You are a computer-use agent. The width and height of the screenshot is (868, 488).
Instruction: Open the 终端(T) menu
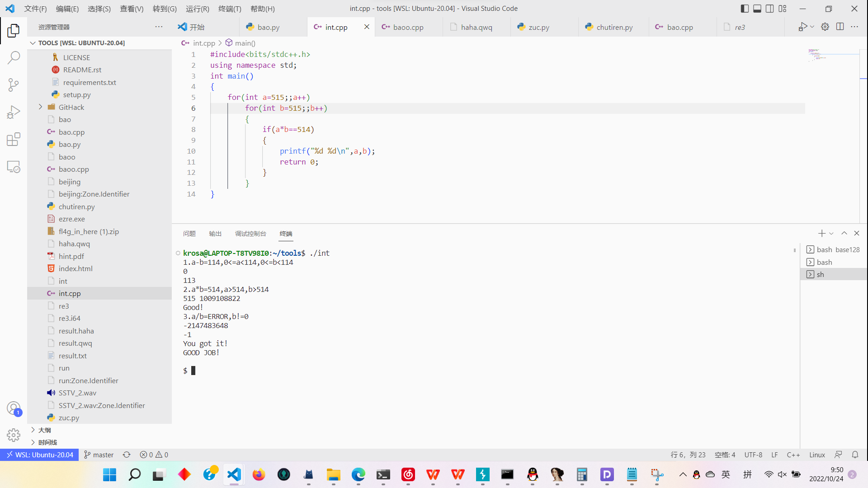pyautogui.click(x=230, y=9)
